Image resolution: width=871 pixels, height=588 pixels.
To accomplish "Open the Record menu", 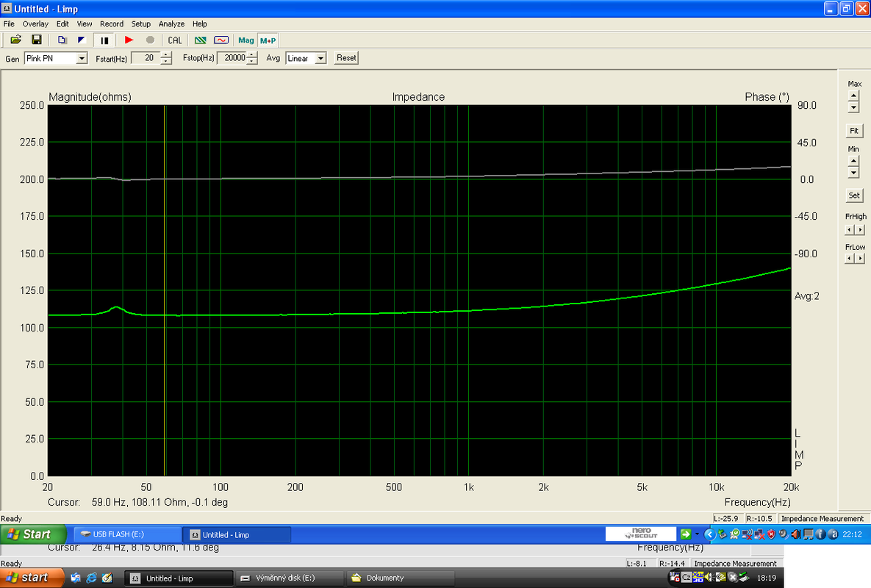I will (x=112, y=24).
